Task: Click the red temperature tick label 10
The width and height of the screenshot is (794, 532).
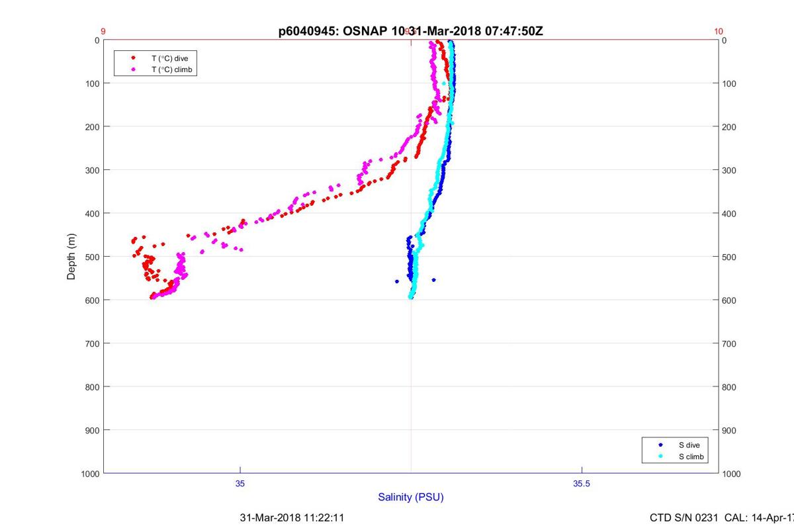Action: click(719, 31)
